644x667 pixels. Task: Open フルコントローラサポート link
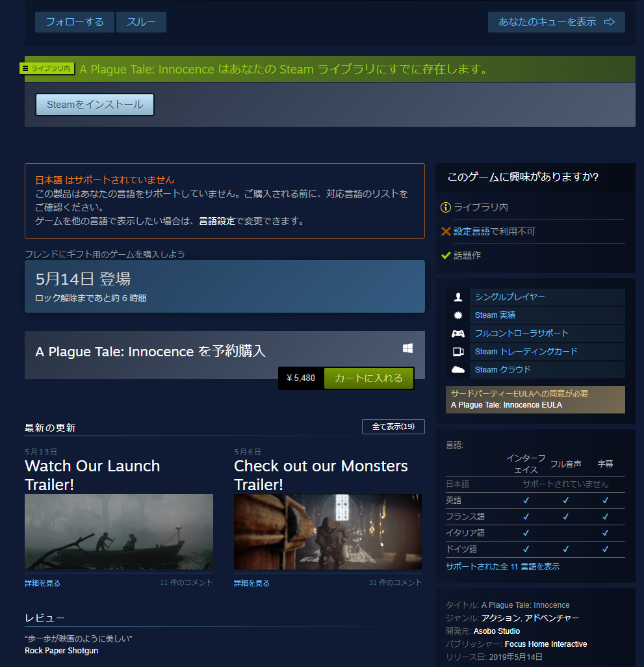[522, 333]
